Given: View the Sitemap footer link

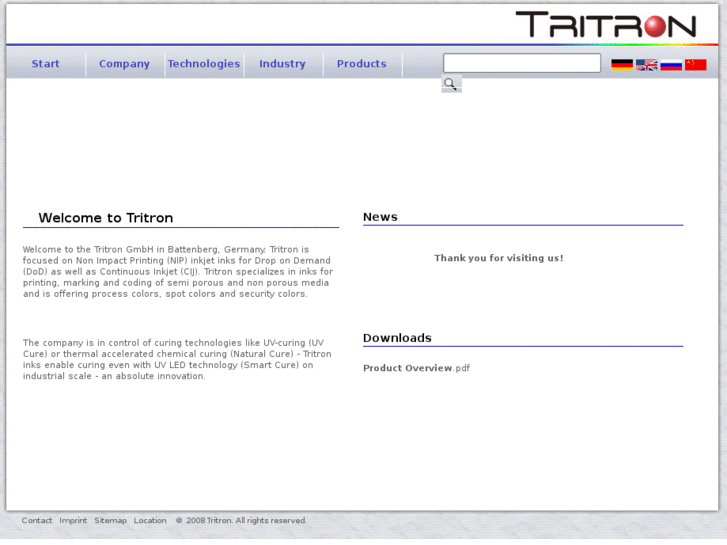Looking at the screenshot, I should (x=110, y=520).
